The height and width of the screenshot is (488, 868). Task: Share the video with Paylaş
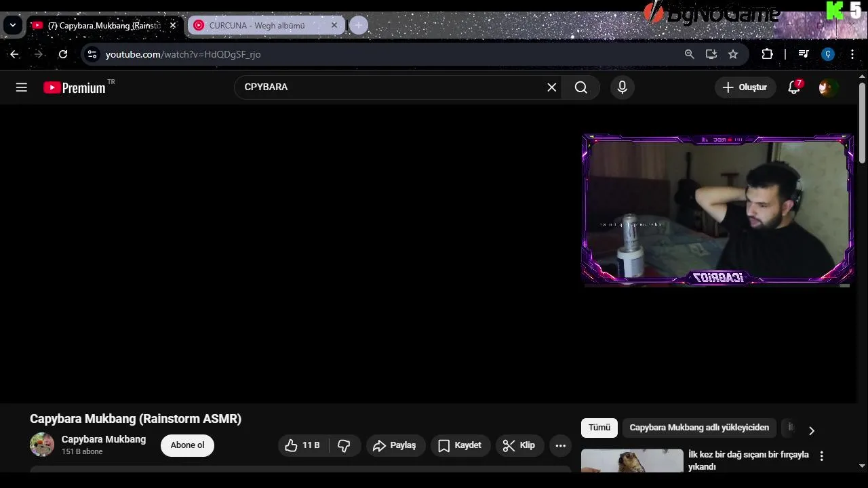pos(395,445)
